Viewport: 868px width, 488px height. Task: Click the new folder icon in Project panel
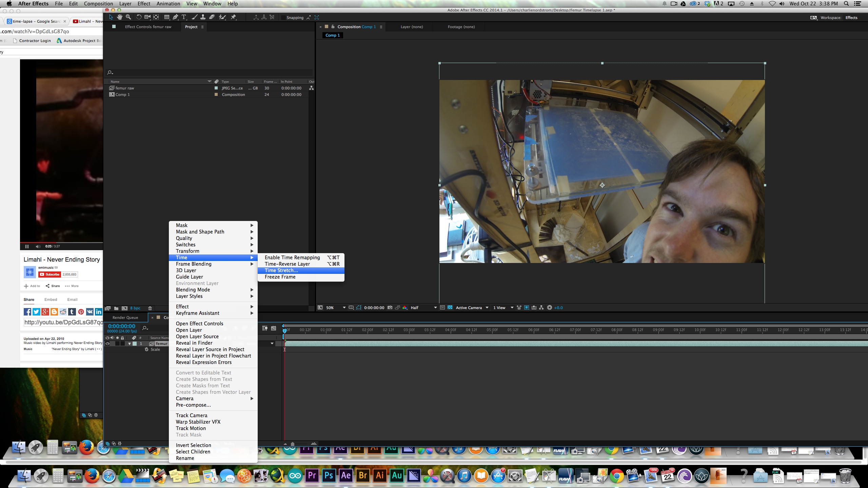(x=116, y=308)
